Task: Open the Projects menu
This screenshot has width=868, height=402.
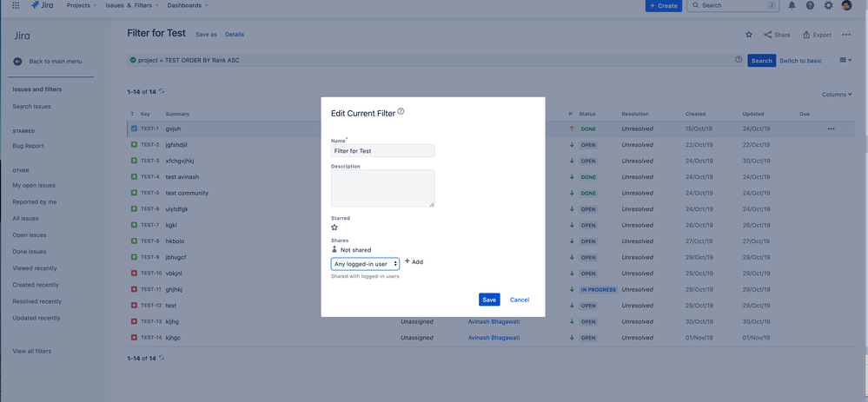Action: coord(82,5)
